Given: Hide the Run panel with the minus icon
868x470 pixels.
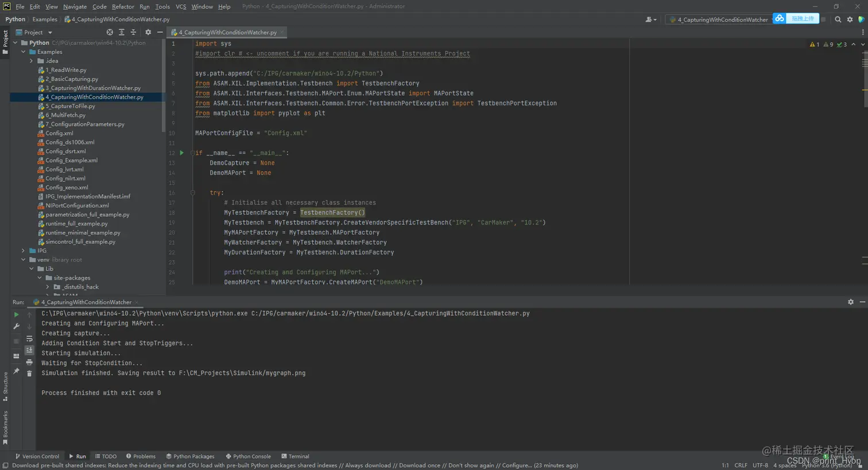Looking at the screenshot, I should pos(862,302).
